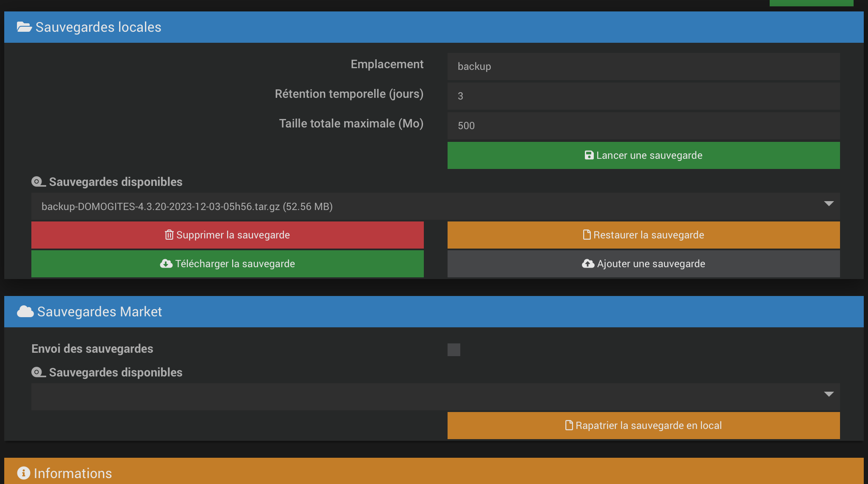Click the cloud download icon on Télécharger
This screenshot has height=484, width=868.
click(x=166, y=264)
